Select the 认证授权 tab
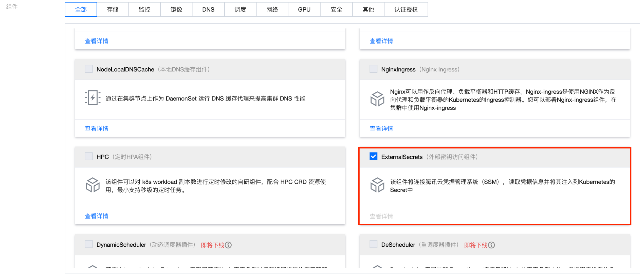The height and width of the screenshot is (274, 644). (406, 10)
